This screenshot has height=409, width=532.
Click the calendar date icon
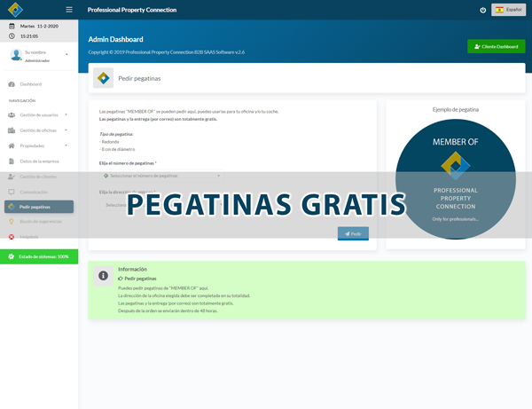click(x=12, y=26)
